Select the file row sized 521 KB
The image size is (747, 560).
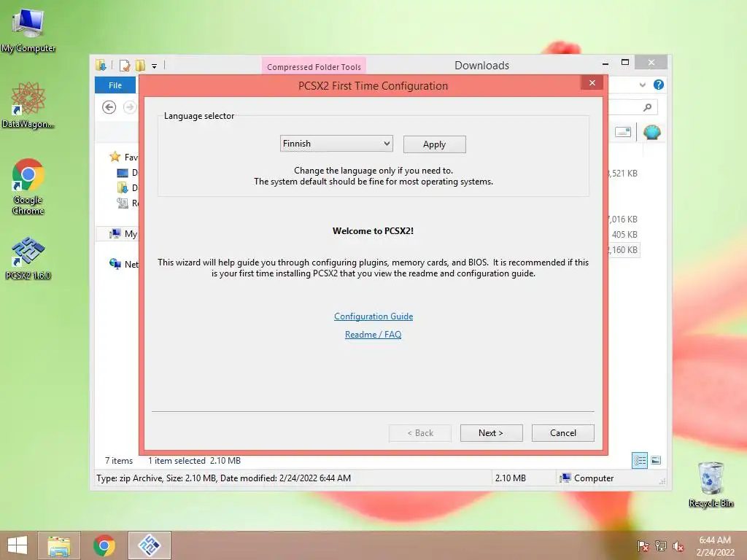(623, 174)
